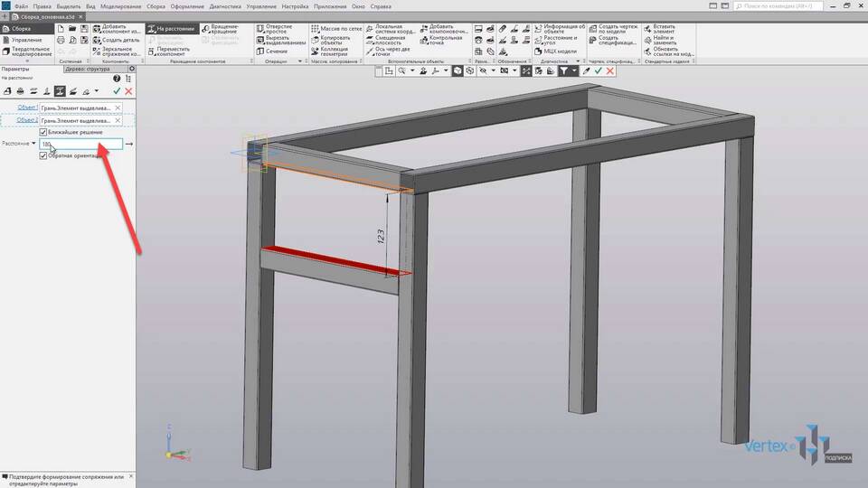
Task: Click the 'Объект 2' link
Action: click(x=26, y=120)
